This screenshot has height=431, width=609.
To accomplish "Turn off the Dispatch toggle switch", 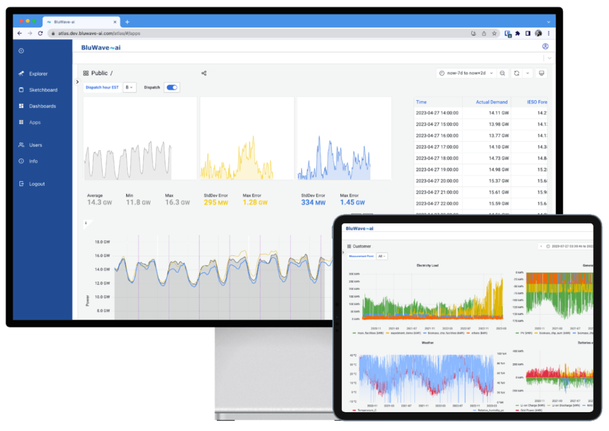I will 172,88.
